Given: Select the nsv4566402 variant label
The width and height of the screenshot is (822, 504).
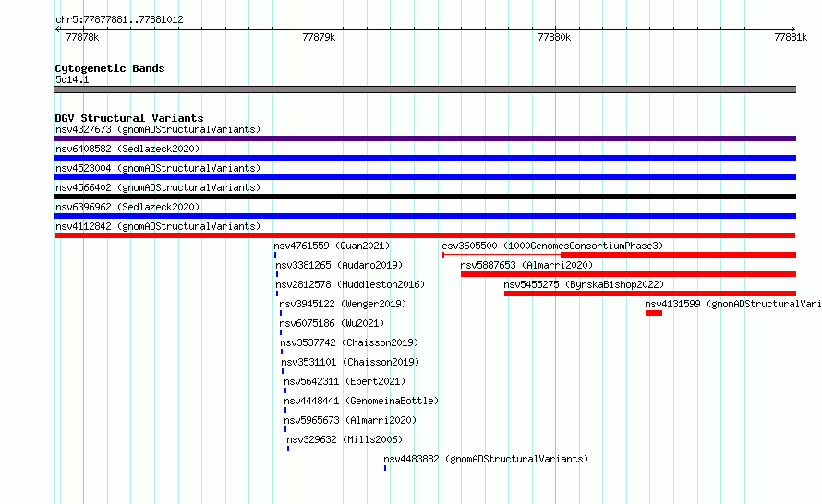Looking at the screenshot, I should coord(158,187).
